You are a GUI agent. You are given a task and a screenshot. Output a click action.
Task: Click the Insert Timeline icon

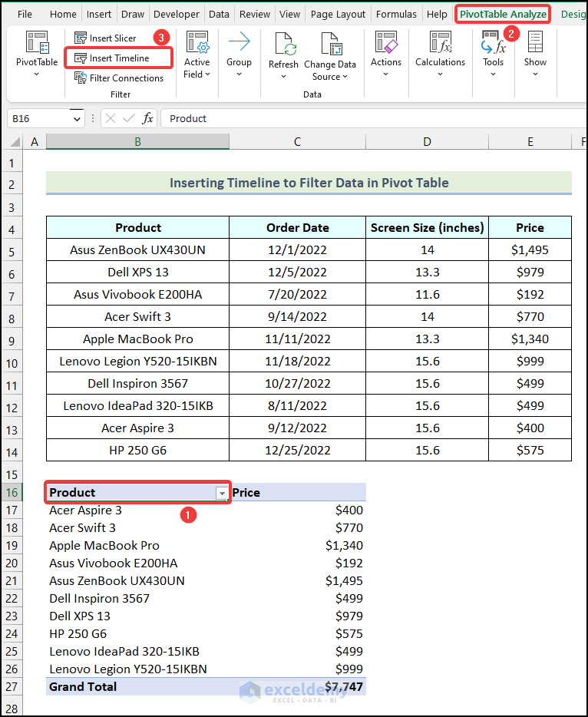[x=81, y=58]
